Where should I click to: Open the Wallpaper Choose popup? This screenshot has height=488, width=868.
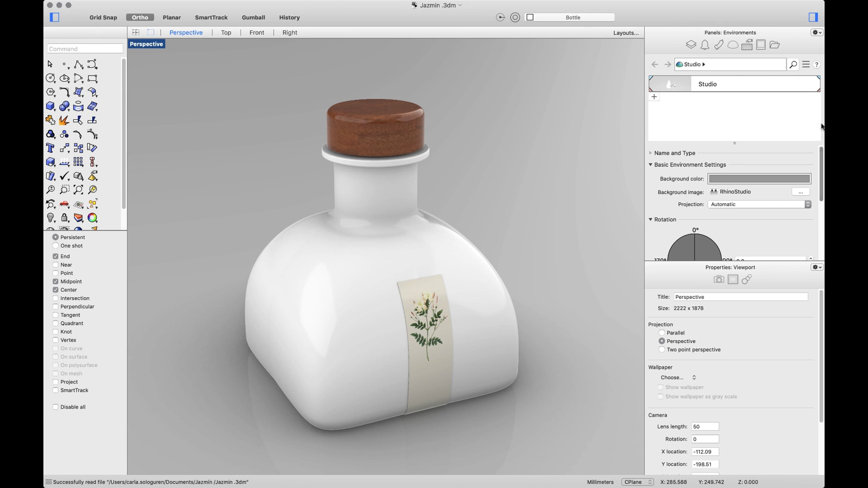[x=678, y=377]
